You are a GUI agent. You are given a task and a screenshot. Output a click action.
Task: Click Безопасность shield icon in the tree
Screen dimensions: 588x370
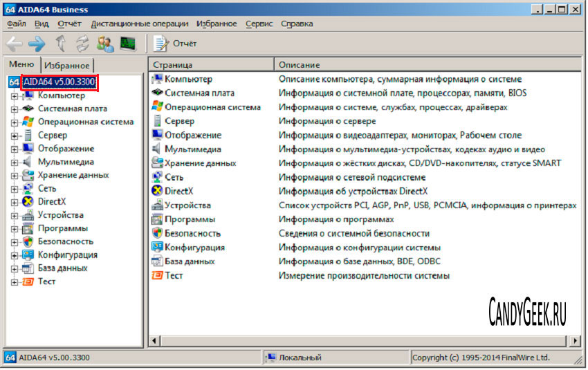tap(28, 242)
